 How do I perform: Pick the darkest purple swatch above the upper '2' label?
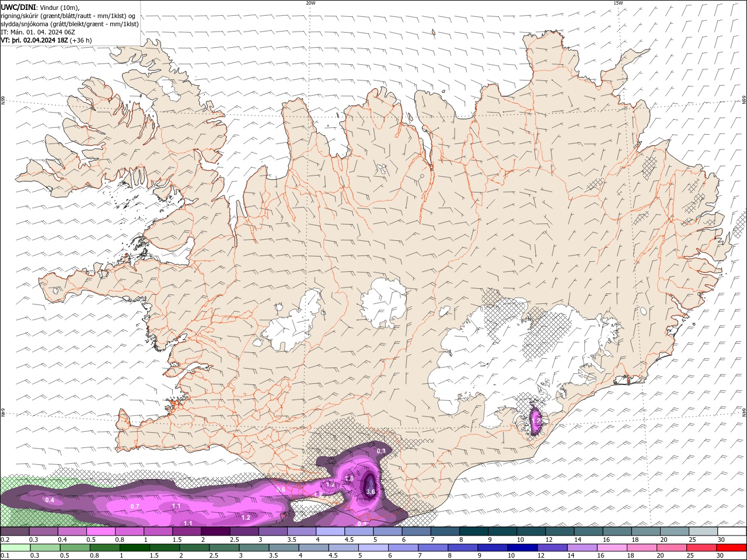(x=215, y=531)
